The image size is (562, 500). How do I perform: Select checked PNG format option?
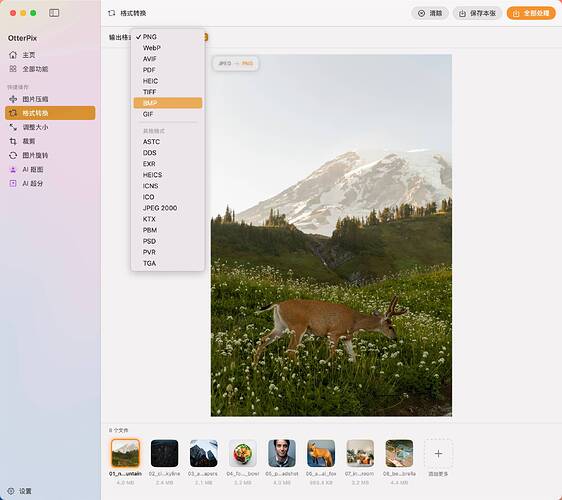[x=168, y=37]
